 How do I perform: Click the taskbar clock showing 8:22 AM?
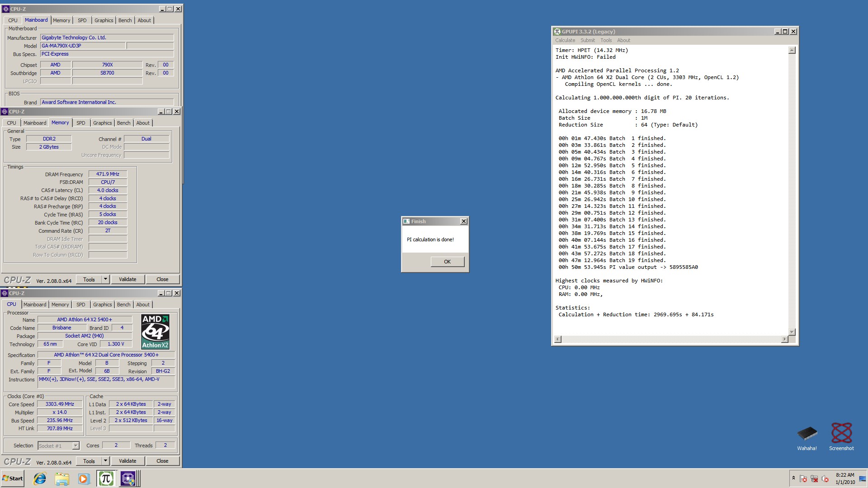845,479
